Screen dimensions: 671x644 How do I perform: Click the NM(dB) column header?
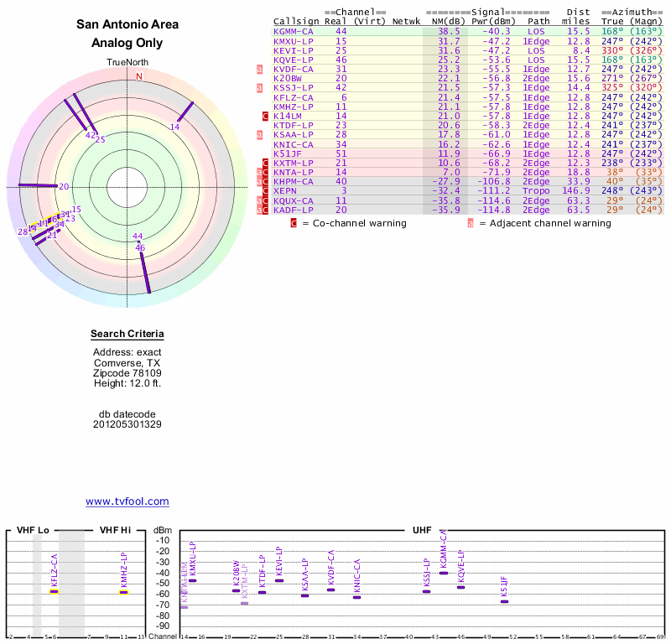click(x=444, y=21)
